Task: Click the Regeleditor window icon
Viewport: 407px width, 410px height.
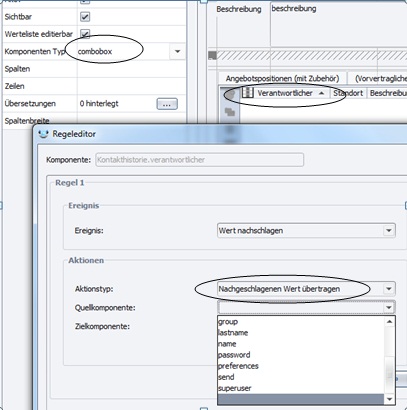Action: 43,134
